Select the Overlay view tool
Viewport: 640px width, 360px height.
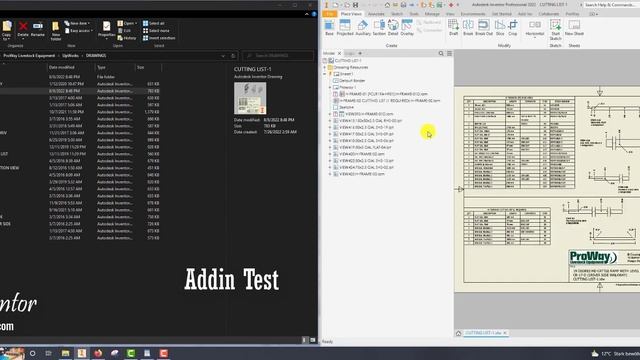click(407, 28)
